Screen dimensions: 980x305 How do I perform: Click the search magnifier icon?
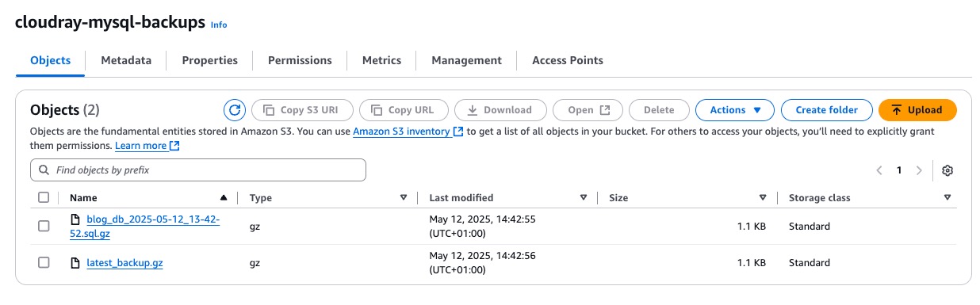point(44,170)
